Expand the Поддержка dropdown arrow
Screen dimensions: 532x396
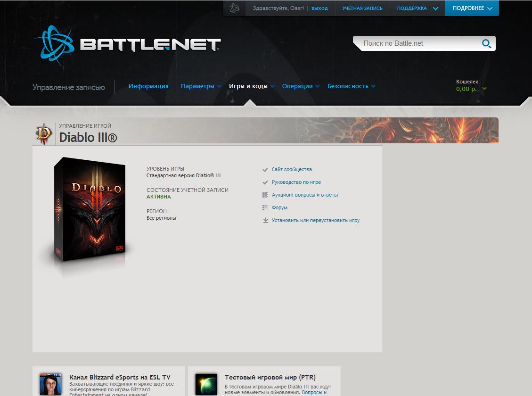tap(436, 8)
